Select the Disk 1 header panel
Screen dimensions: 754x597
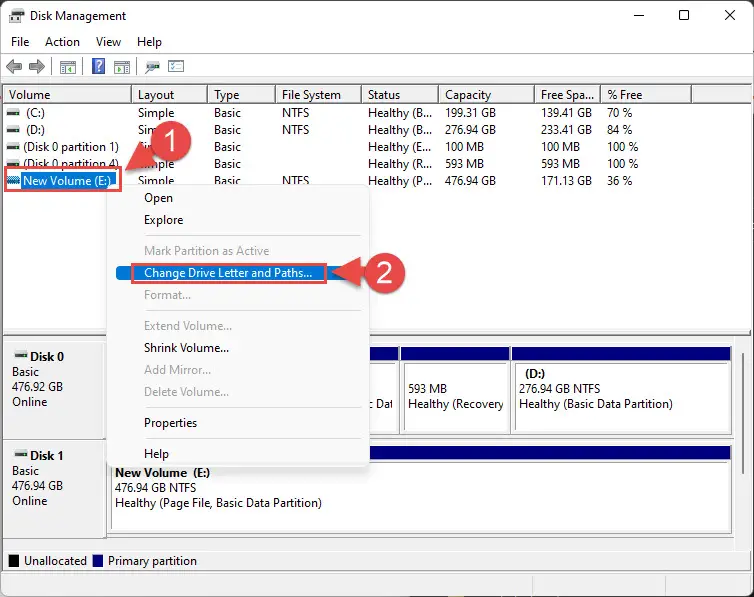pyautogui.click(x=54, y=487)
